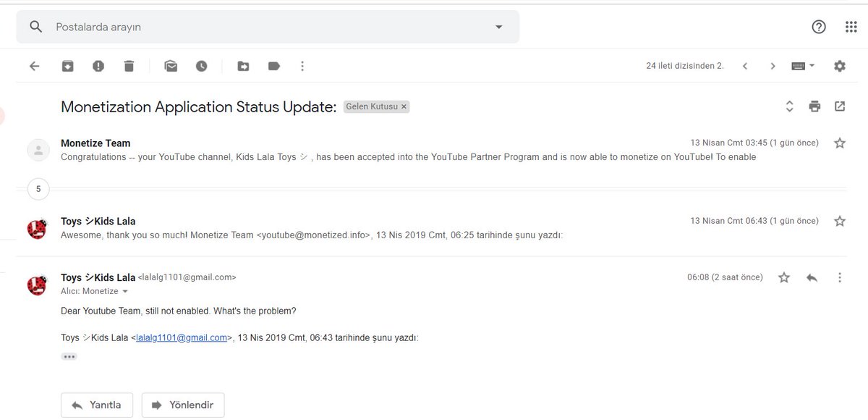Viewport: 868px width, 420px height.
Task: Open search options dropdown arrow
Action: (498, 27)
